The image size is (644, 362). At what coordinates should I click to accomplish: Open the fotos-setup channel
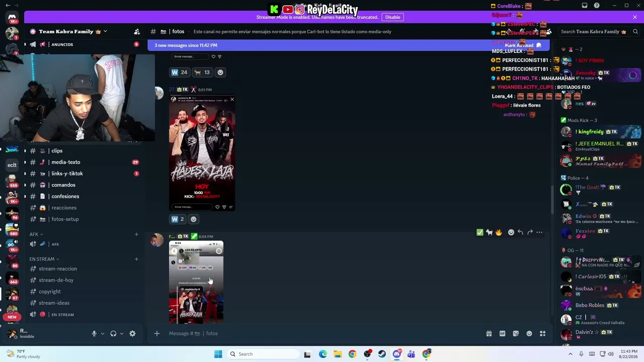point(84,219)
